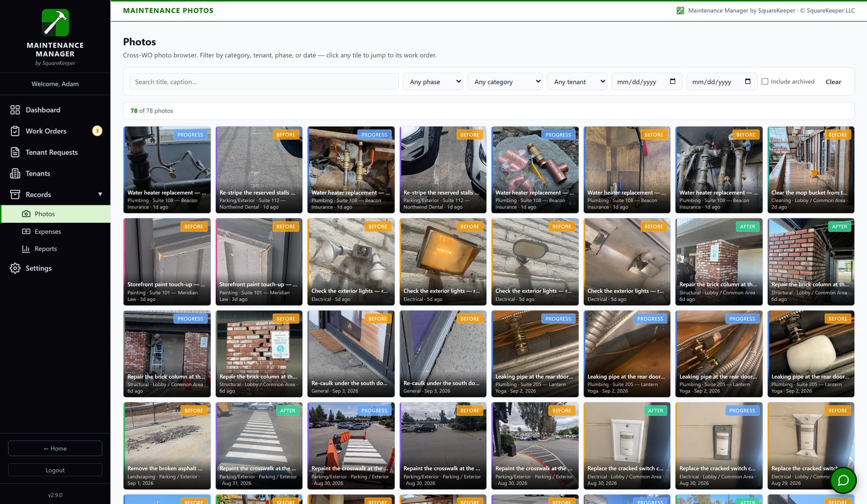Open Remove the broken asphalt photo tile
This screenshot has height=504, width=867.
click(x=167, y=445)
